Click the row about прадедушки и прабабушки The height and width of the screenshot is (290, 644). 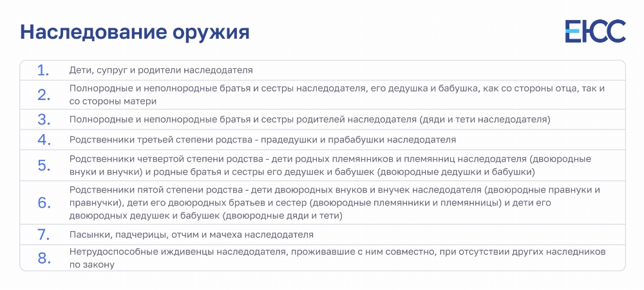coord(323,140)
